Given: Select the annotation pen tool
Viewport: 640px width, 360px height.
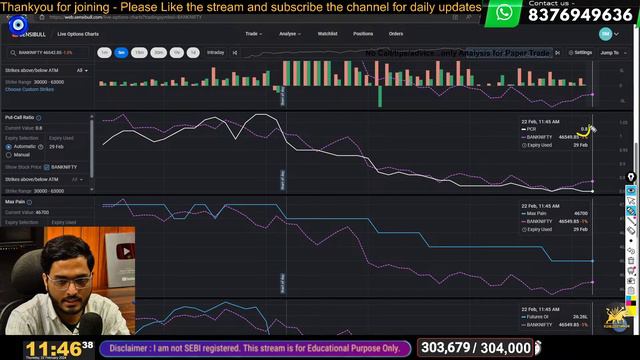Looking at the screenshot, I should pyautogui.click(x=631, y=220).
